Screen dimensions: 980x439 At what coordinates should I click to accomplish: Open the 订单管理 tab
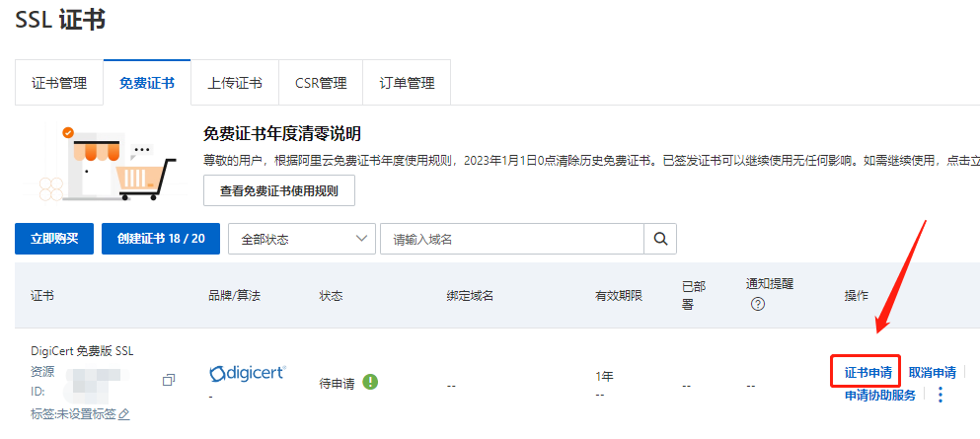coord(407,83)
